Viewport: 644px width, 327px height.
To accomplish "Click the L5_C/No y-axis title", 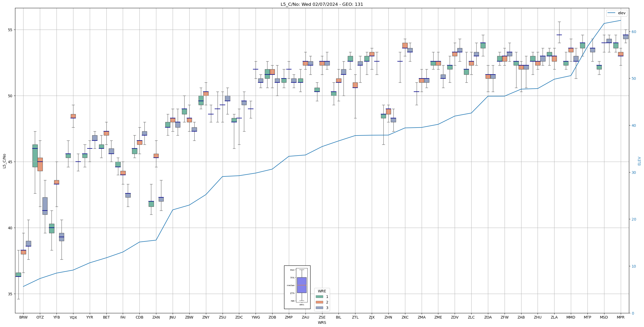I will coord(4,161).
